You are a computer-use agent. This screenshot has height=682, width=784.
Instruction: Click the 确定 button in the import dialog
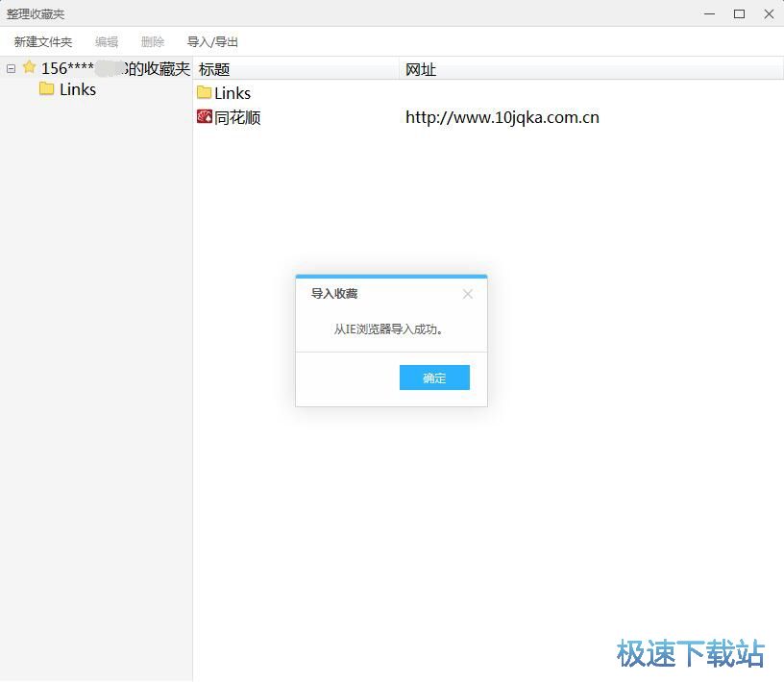click(434, 378)
